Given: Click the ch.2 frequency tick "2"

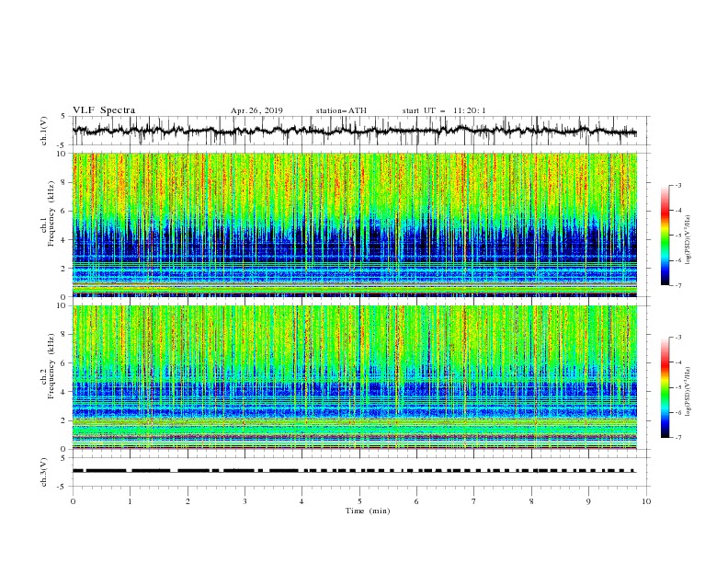Looking at the screenshot, I should coord(65,420).
